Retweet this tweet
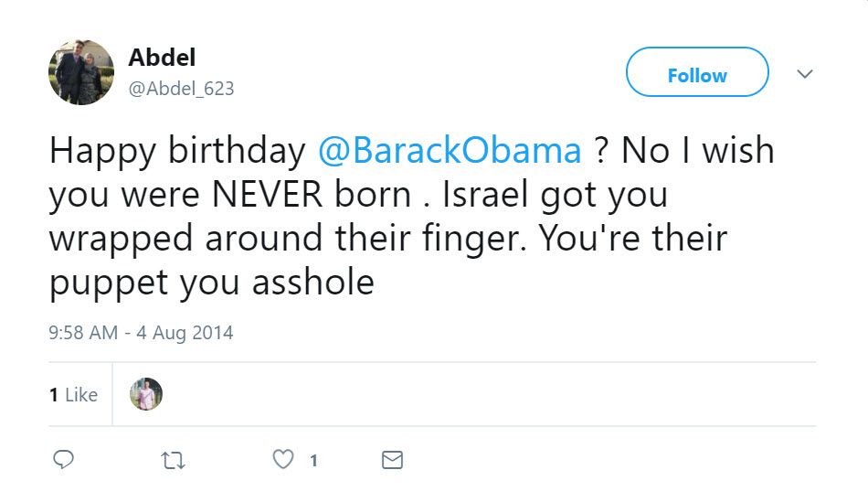Image resolution: width=868 pixels, height=502 pixels. (x=173, y=460)
